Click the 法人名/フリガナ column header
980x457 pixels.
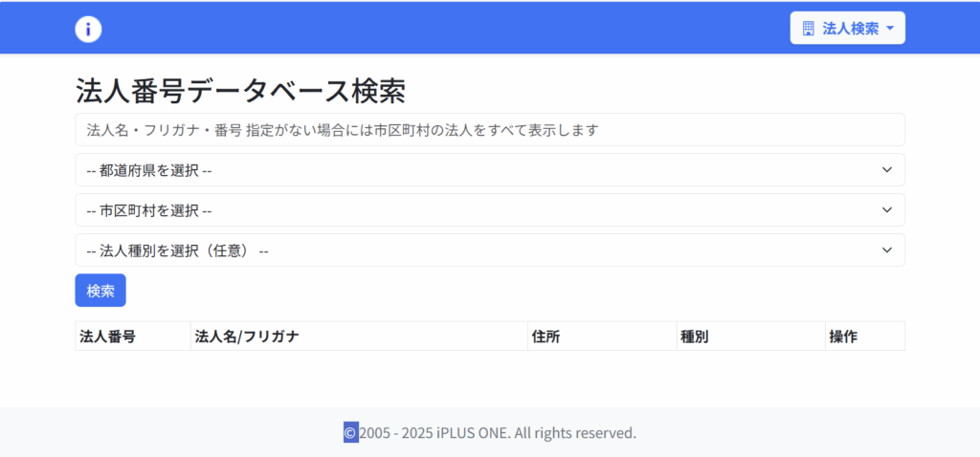click(360, 337)
